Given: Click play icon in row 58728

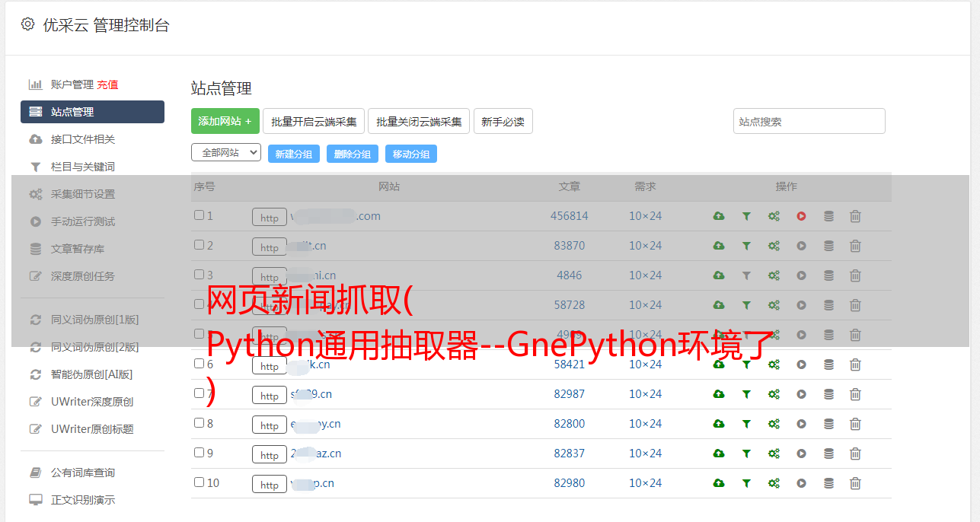Looking at the screenshot, I should pos(801,305).
